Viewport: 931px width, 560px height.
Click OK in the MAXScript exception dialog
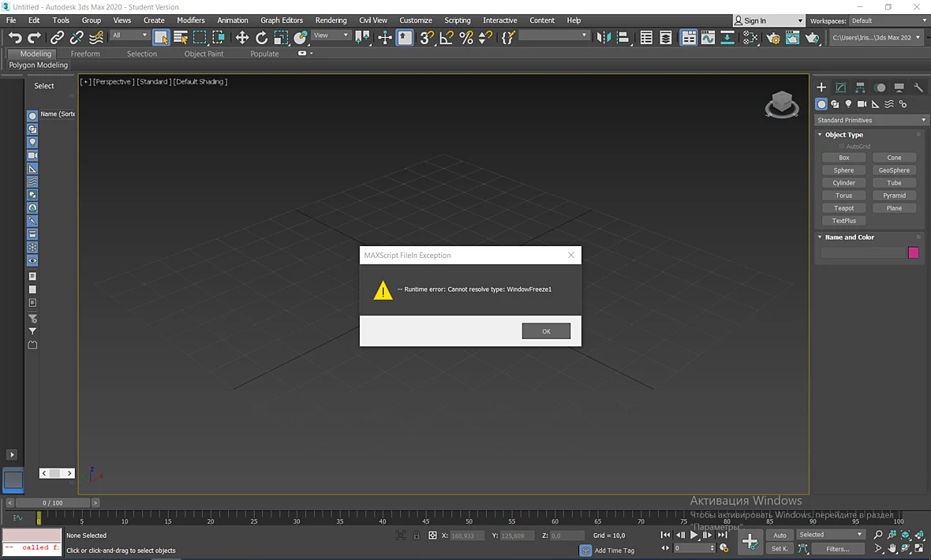point(546,331)
